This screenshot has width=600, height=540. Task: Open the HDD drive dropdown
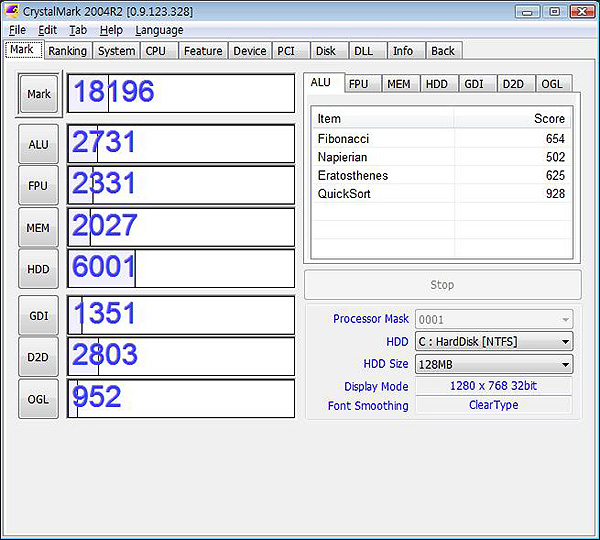[494, 341]
